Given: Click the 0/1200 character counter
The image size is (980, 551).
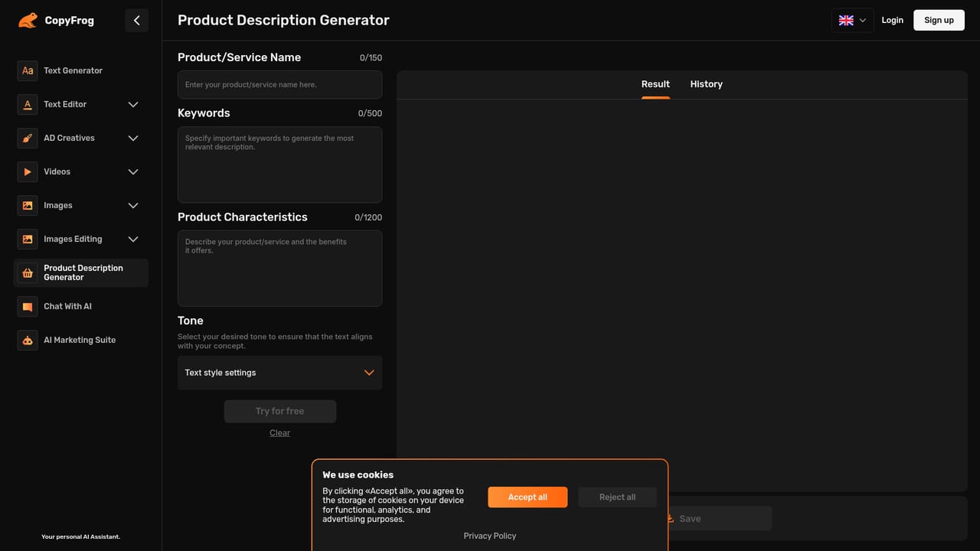Looking at the screenshot, I should [x=368, y=217].
